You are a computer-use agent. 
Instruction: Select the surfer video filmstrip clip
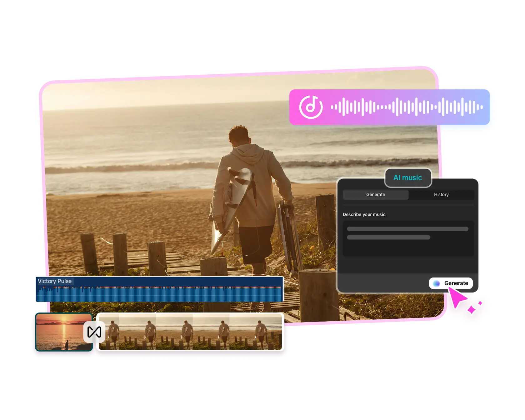tap(191, 332)
